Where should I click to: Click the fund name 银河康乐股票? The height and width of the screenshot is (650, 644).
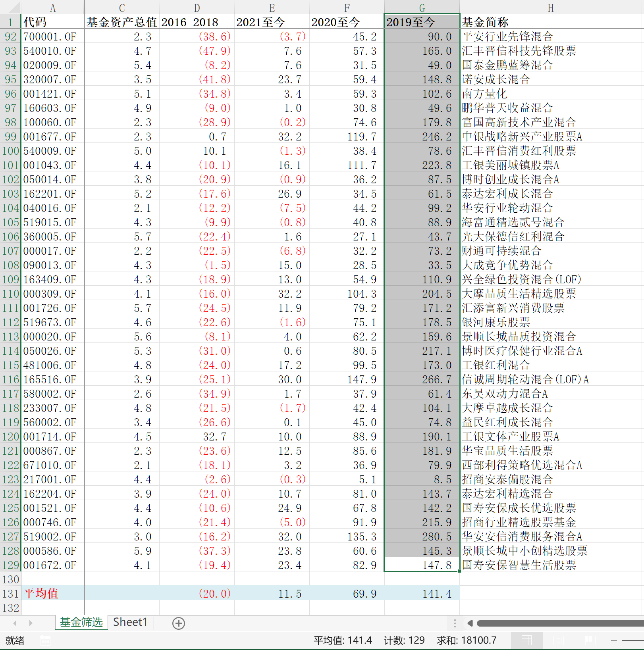point(496,322)
